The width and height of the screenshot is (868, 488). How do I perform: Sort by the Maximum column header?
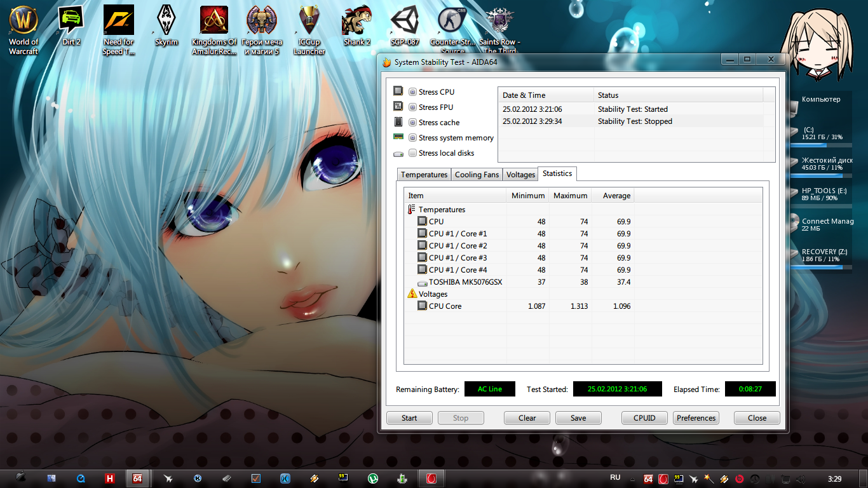(570, 196)
